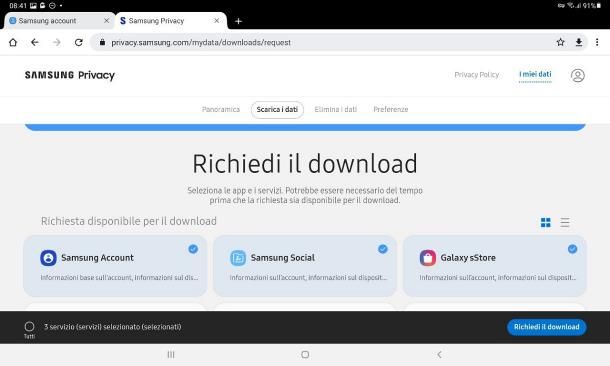Select all services with Tutti radio
Viewport: 610px width, 366px height.
(x=29, y=326)
